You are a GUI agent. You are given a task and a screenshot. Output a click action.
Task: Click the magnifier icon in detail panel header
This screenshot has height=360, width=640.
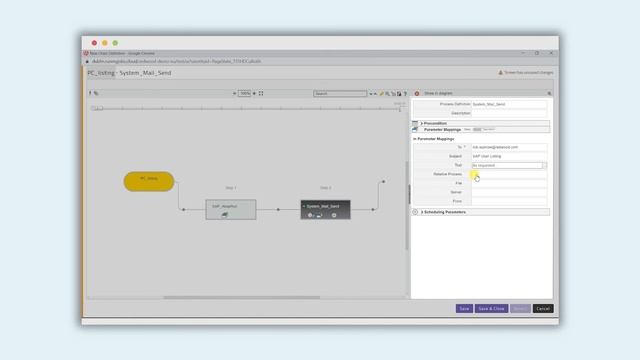click(x=549, y=93)
